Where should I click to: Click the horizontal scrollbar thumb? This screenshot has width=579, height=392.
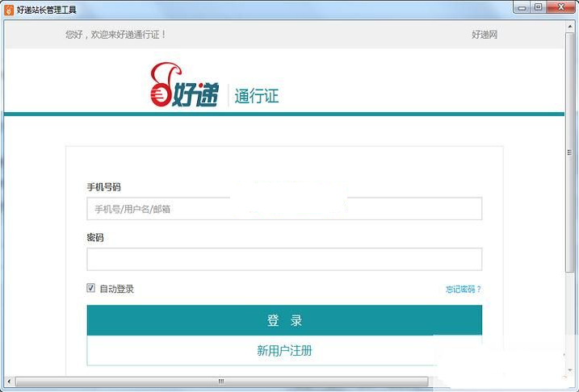[x=221, y=382]
